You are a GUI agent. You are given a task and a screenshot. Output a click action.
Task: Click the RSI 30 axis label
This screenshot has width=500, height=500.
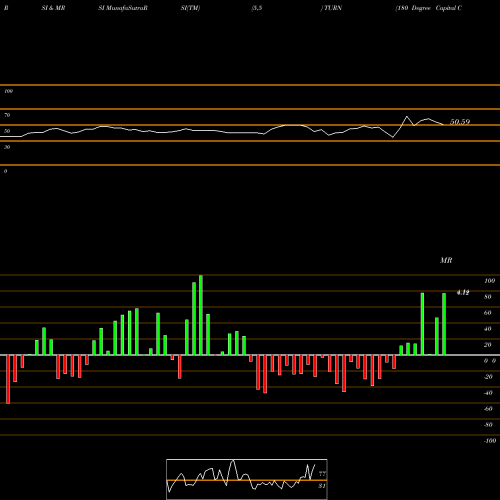7,147
